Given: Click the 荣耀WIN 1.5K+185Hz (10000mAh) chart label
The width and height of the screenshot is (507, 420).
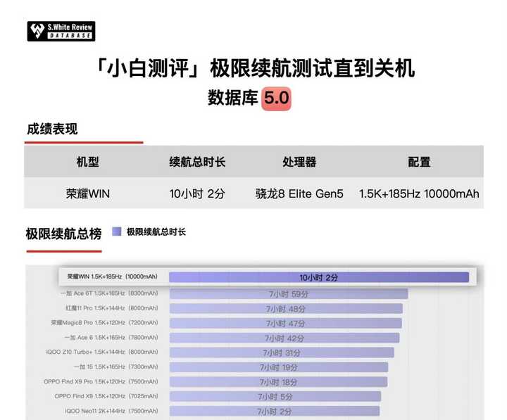Looking at the screenshot, I should (112, 276).
